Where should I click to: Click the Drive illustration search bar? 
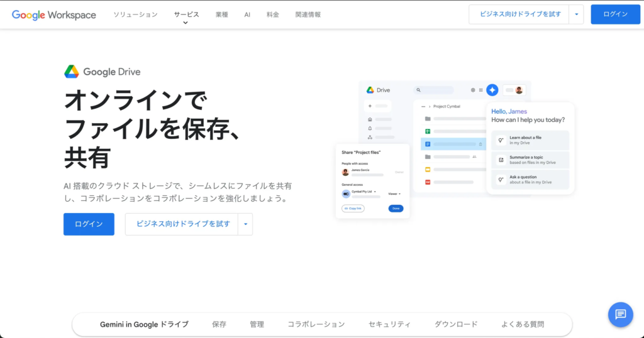[x=434, y=90]
